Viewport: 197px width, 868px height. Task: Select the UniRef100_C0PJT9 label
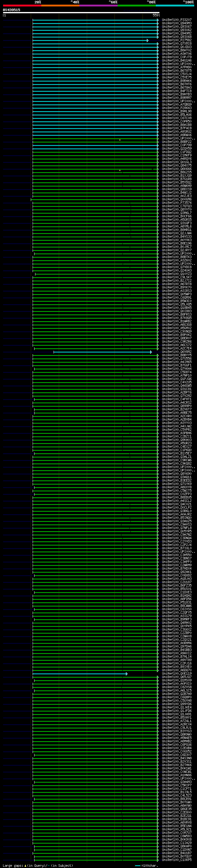[176, 57]
